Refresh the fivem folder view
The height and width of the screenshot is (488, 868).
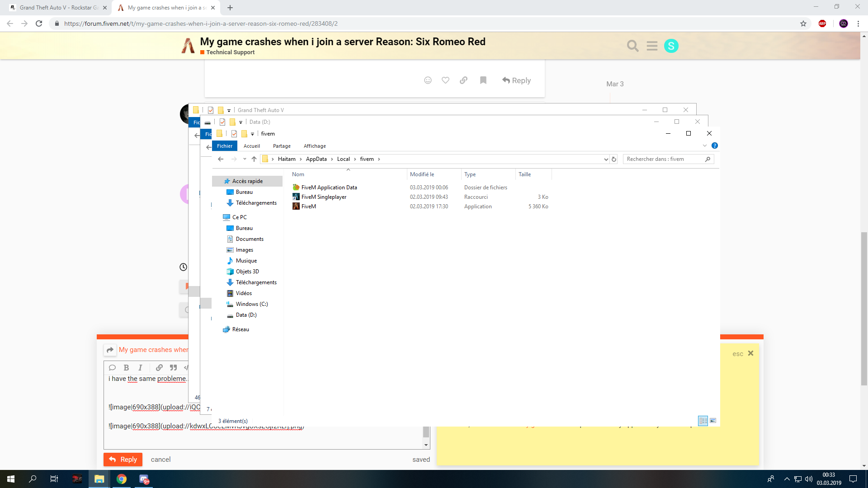614,159
